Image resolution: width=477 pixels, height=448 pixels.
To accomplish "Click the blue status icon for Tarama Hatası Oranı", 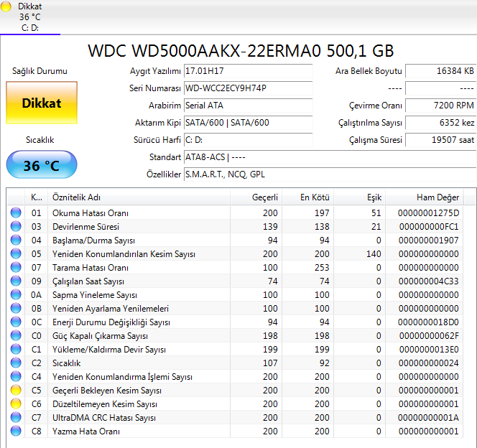I will (x=16, y=268).
